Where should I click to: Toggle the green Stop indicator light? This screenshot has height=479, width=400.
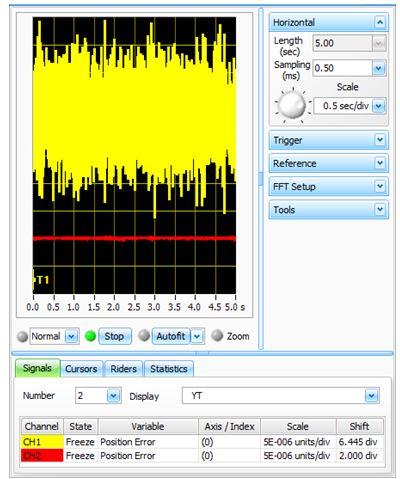pyautogui.click(x=90, y=336)
